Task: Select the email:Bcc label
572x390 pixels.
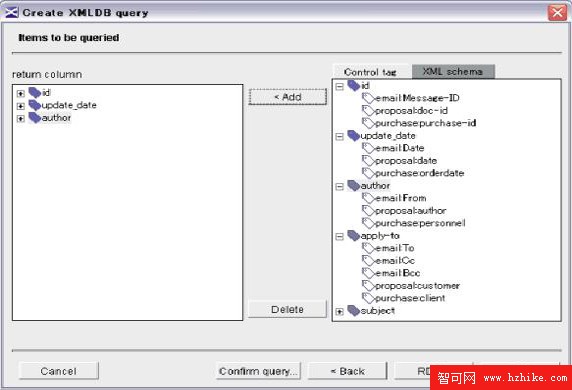Action: coord(397,273)
